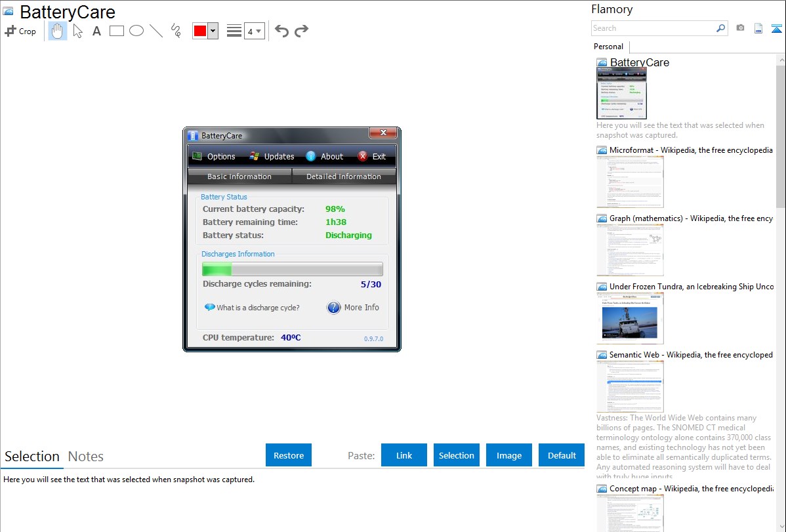Click the Microformat - Wikipedia snapshot title
Screen dimensions: 786x532
point(691,150)
